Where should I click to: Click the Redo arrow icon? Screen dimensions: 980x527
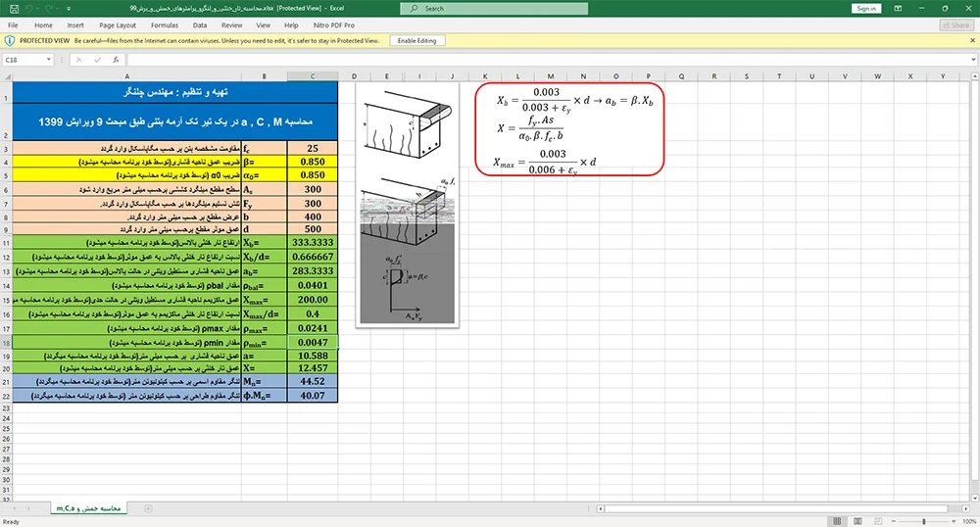point(49,8)
